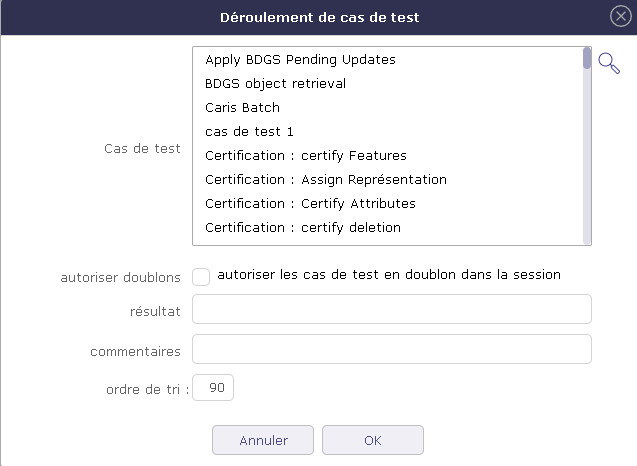Close the dialog with X icon
The height and width of the screenshot is (466, 637).
click(x=620, y=16)
